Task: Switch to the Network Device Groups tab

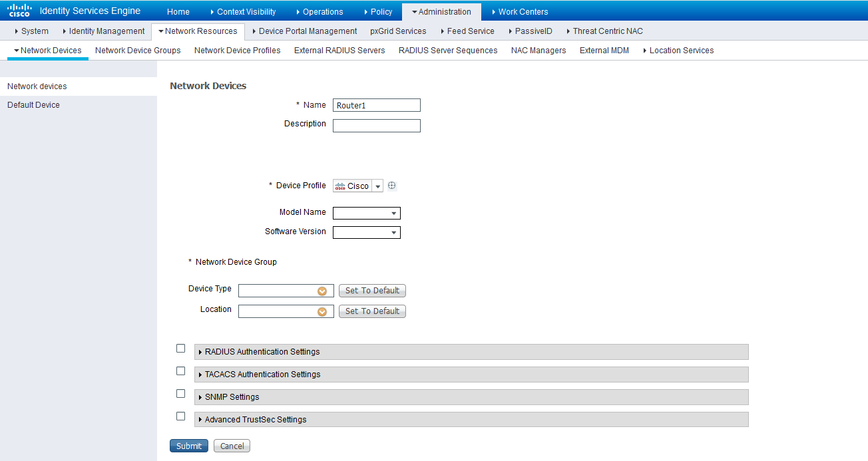Action: (137, 51)
